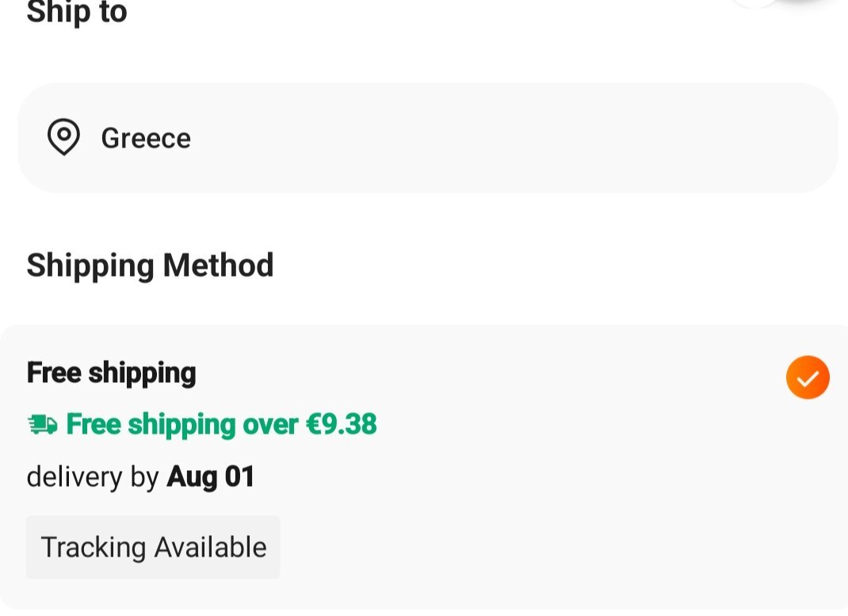Tap the location pin icon
Image resolution: width=848 pixels, height=616 pixels.
[64, 137]
